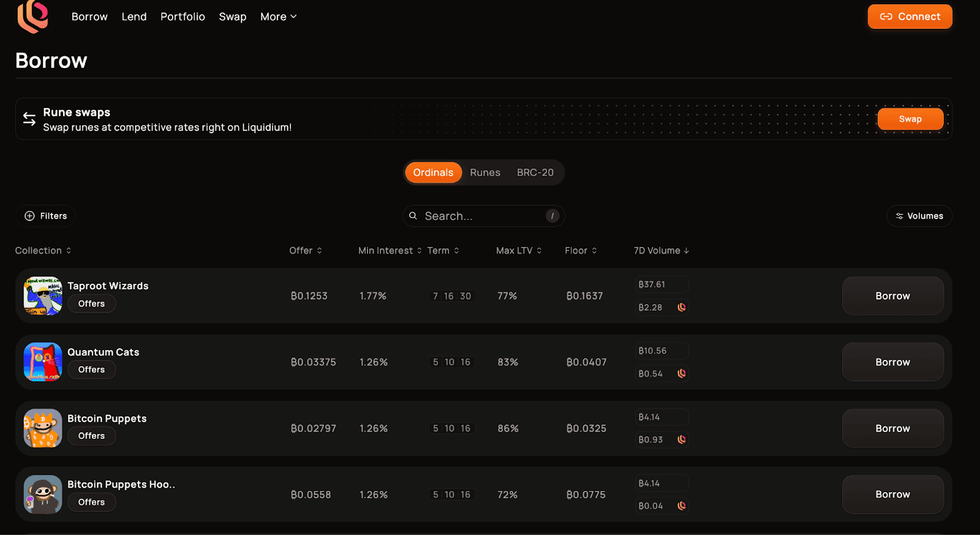Click the ₿10.56 volume value

(x=652, y=351)
